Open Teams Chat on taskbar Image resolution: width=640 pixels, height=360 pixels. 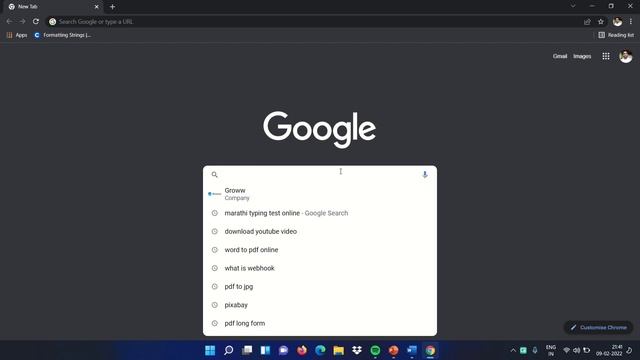(284, 350)
